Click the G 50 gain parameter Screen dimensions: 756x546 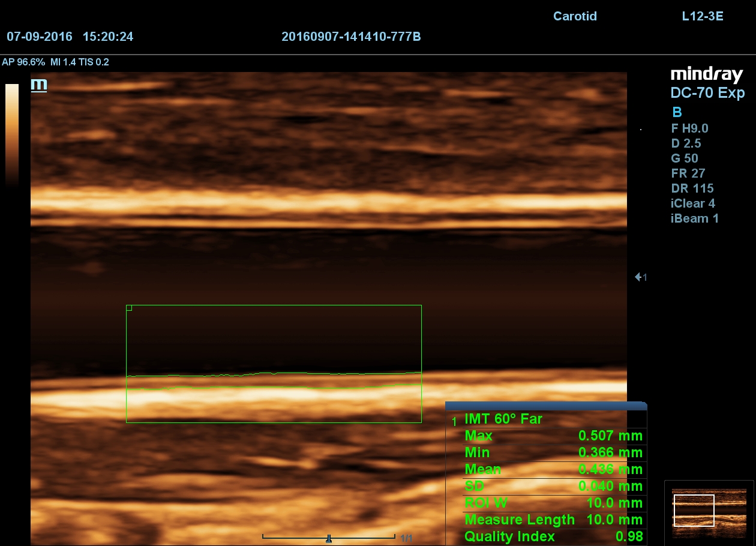[x=684, y=158]
